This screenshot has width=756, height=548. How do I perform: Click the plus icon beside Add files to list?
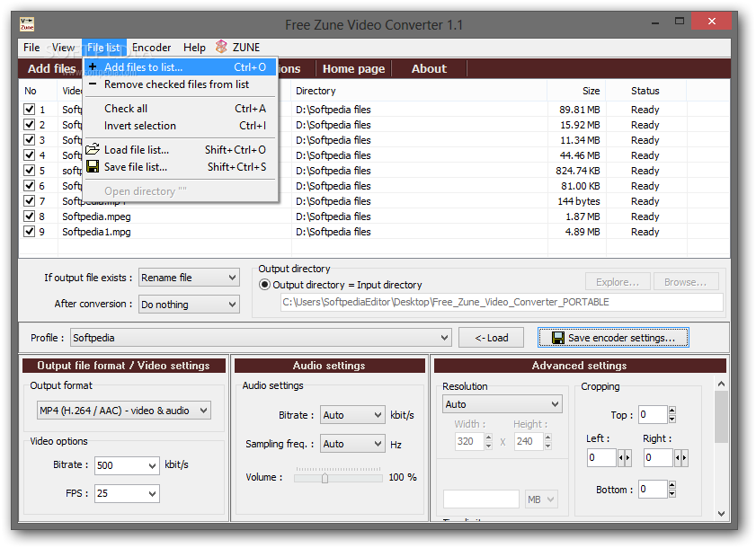(x=93, y=66)
